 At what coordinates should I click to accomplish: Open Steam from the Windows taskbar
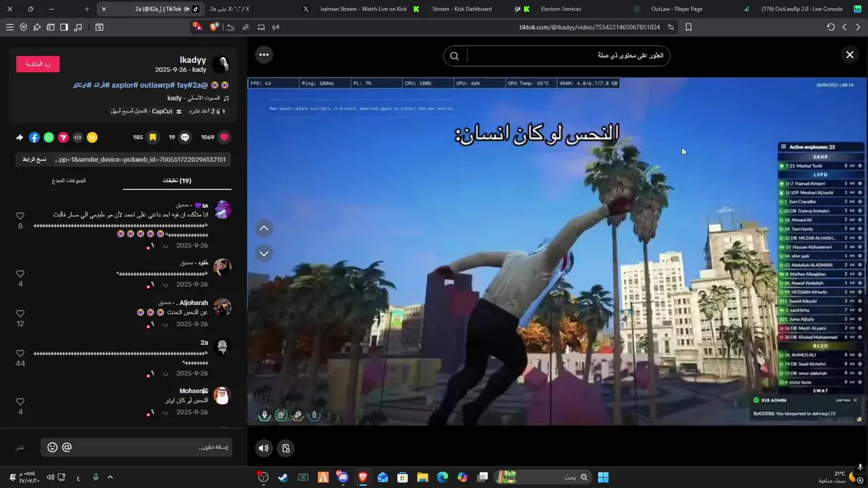point(283,477)
